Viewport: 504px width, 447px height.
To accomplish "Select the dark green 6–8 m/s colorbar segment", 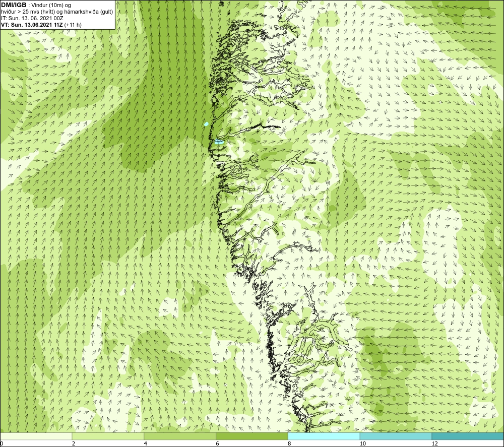I will tap(251, 436).
